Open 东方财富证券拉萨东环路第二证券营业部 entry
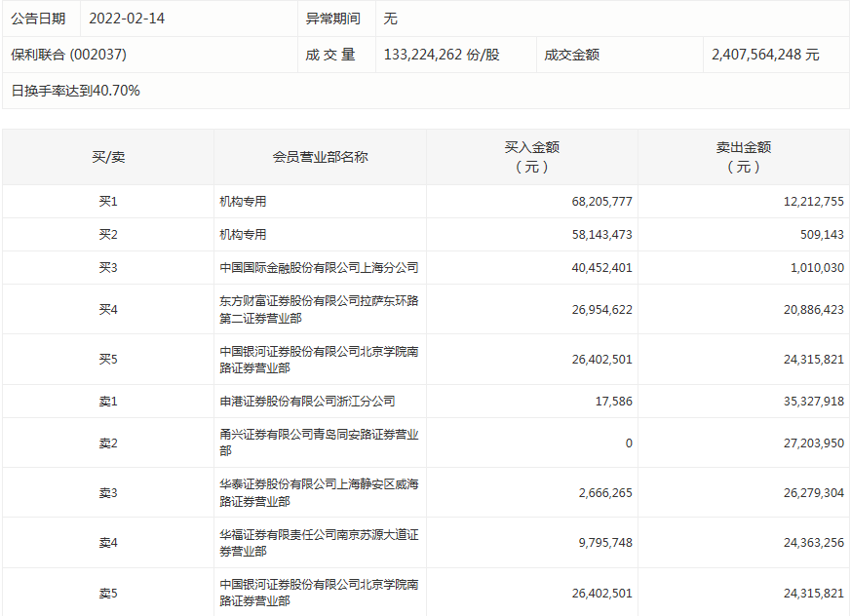Screen dimensions: 851x616 click(x=319, y=309)
